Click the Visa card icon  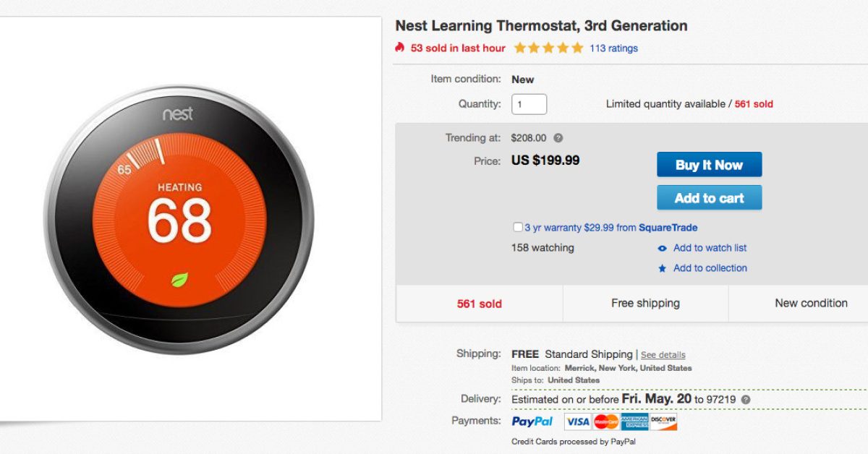tap(577, 421)
